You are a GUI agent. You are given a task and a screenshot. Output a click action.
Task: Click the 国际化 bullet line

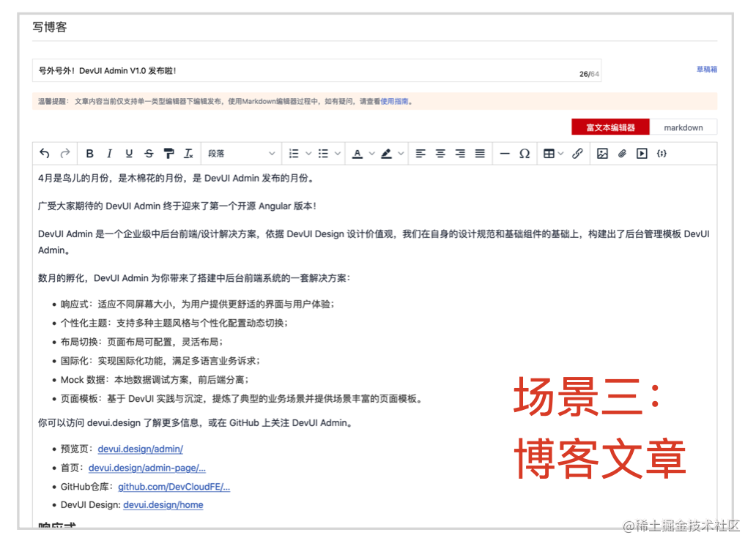pyautogui.click(x=160, y=361)
